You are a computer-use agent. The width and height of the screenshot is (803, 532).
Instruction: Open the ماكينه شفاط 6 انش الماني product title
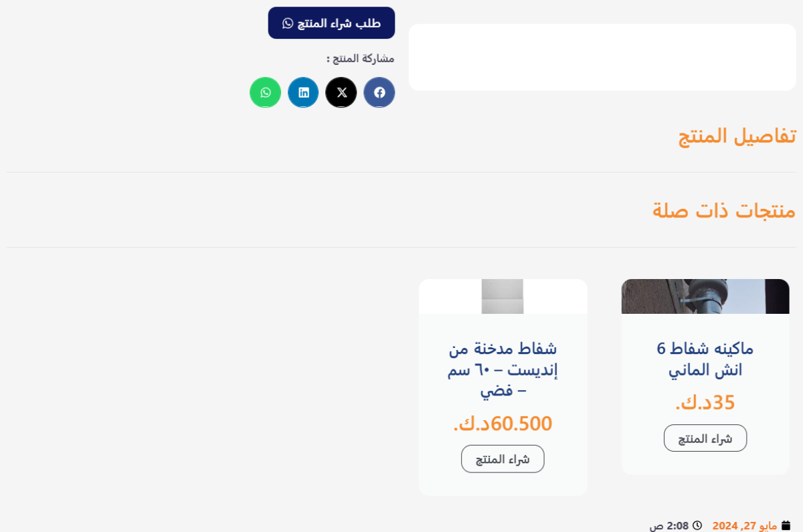(x=705, y=359)
